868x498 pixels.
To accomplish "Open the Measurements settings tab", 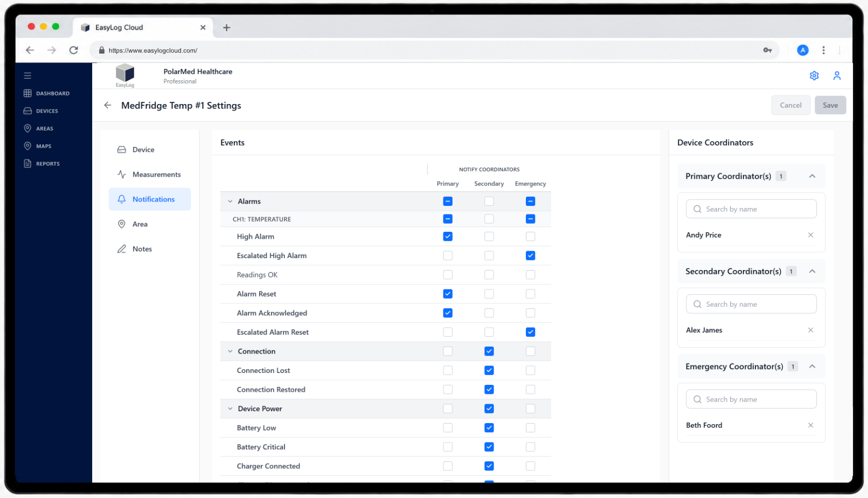I will coord(150,175).
